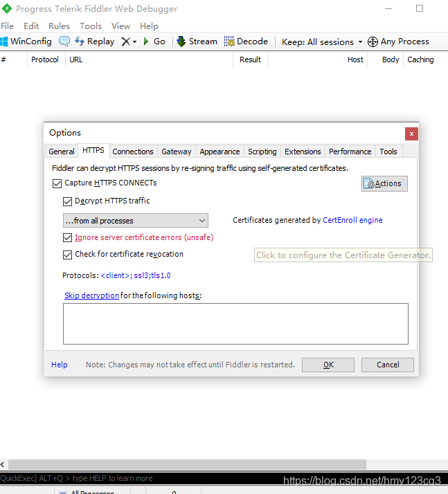Open the Performance tab
Viewport: 448px width, 494px height.
click(350, 152)
